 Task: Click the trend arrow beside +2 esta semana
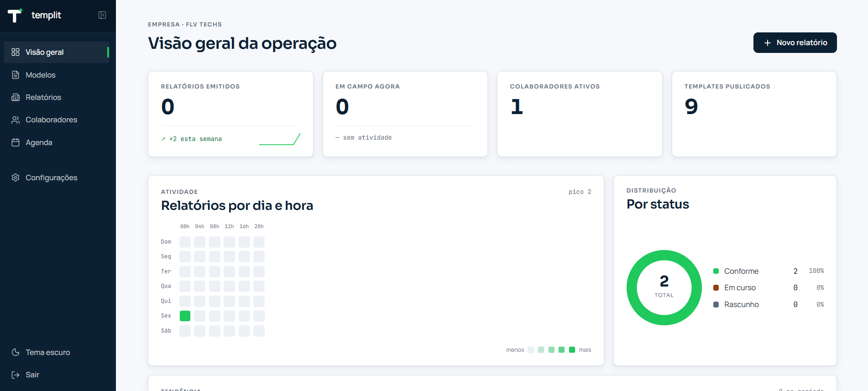[163, 139]
